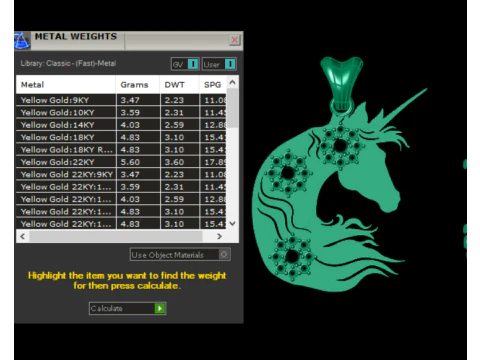
Task: Click the horizontal scroll right arrow
Action: (219, 236)
